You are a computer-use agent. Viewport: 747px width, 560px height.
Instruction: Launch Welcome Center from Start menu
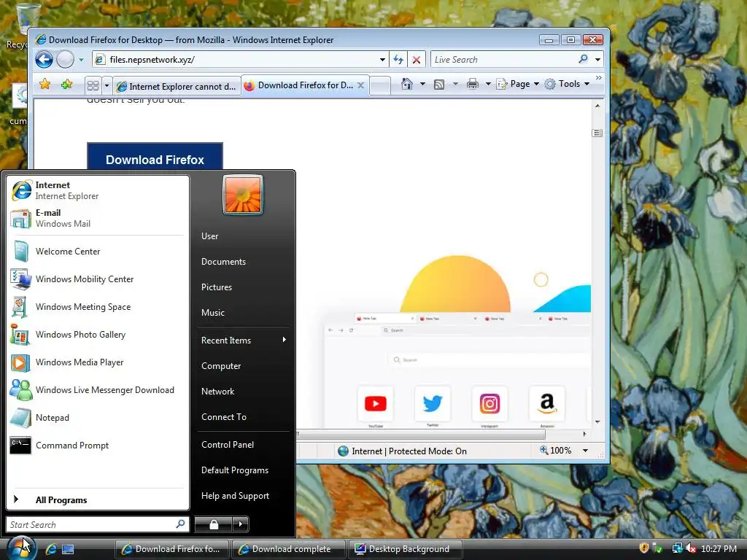pos(97,252)
